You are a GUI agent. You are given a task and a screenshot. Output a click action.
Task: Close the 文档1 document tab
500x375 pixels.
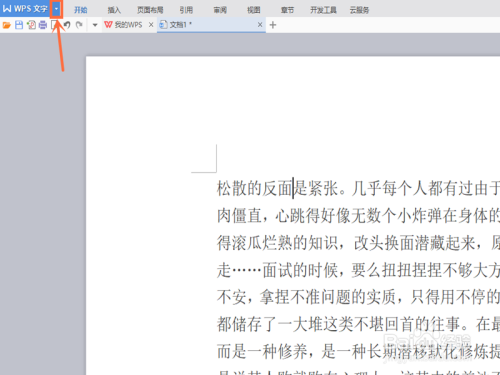point(260,25)
